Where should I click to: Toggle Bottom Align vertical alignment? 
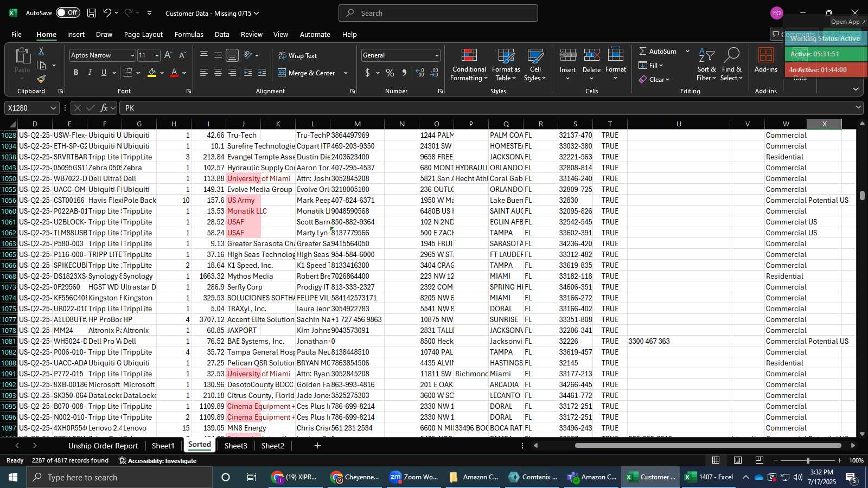click(x=232, y=55)
